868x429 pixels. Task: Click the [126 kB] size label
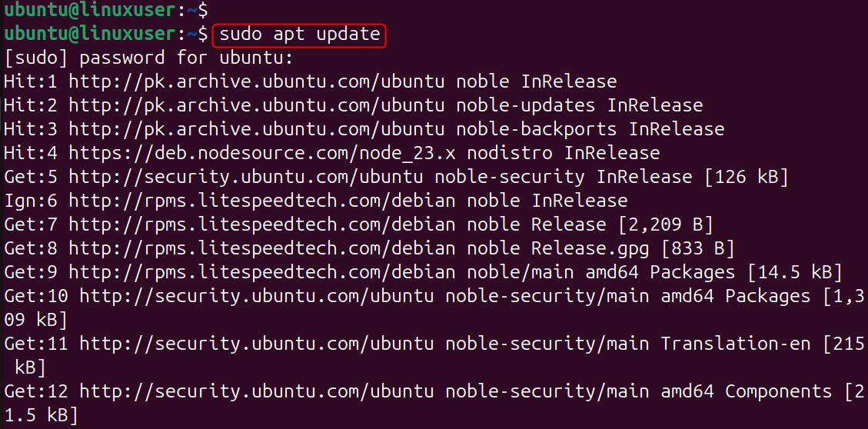pyautogui.click(x=747, y=177)
